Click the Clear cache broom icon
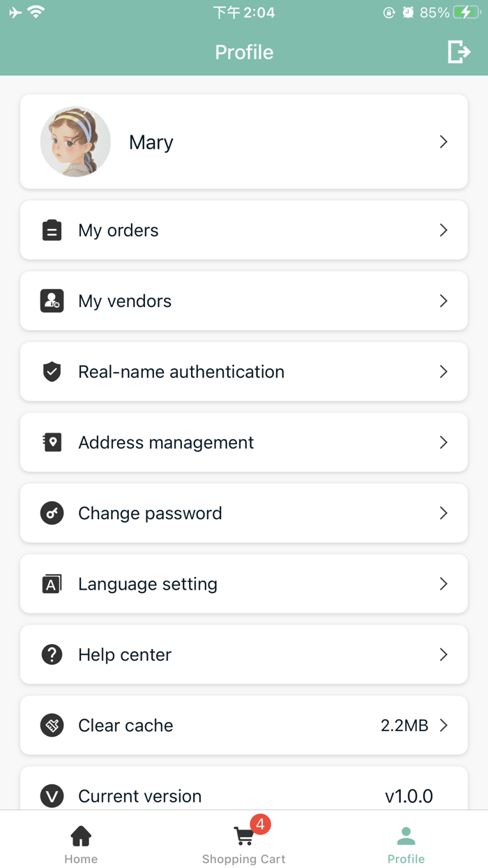This screenshot has height=868, width=488. pyautogui.click(x=52, y=726)
